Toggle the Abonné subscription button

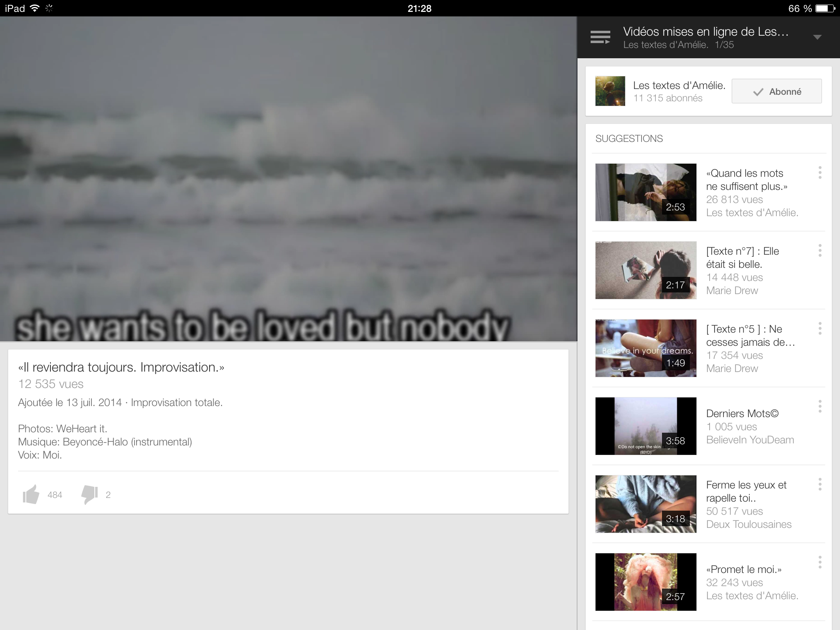[776, 91]
